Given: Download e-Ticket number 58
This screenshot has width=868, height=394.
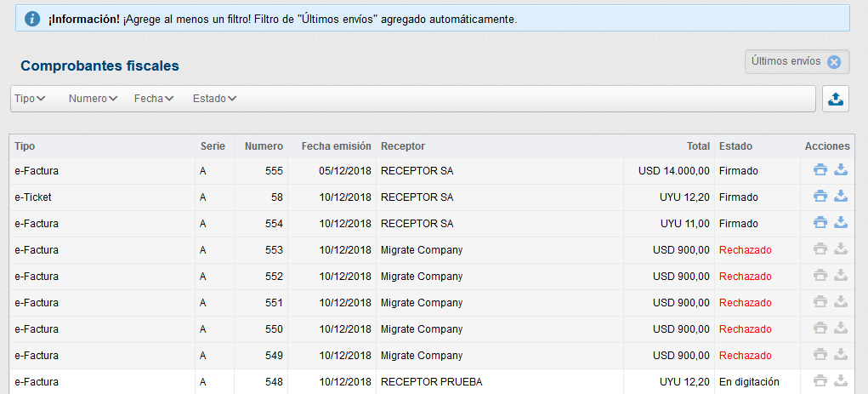Looking at the screenshot, I should 841,197.
